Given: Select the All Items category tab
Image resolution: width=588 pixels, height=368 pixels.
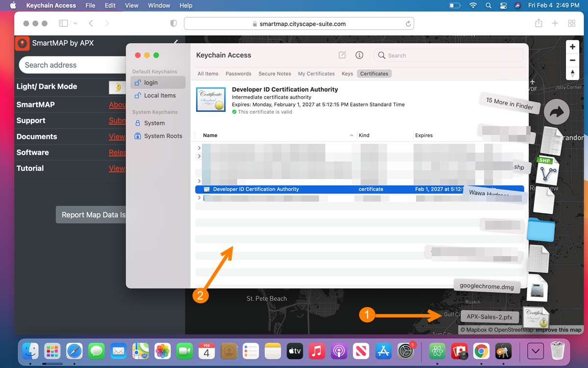Looking at the screenshot, I should point(208,74).
